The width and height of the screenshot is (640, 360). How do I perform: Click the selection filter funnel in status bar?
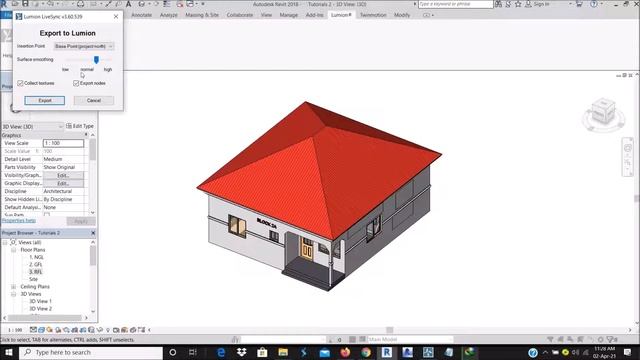pos(612,339)
